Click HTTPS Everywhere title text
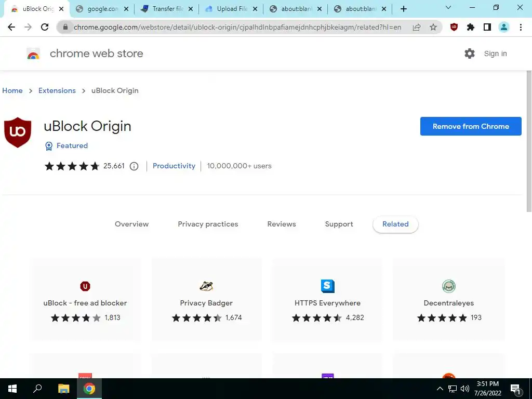 [328, 303]
